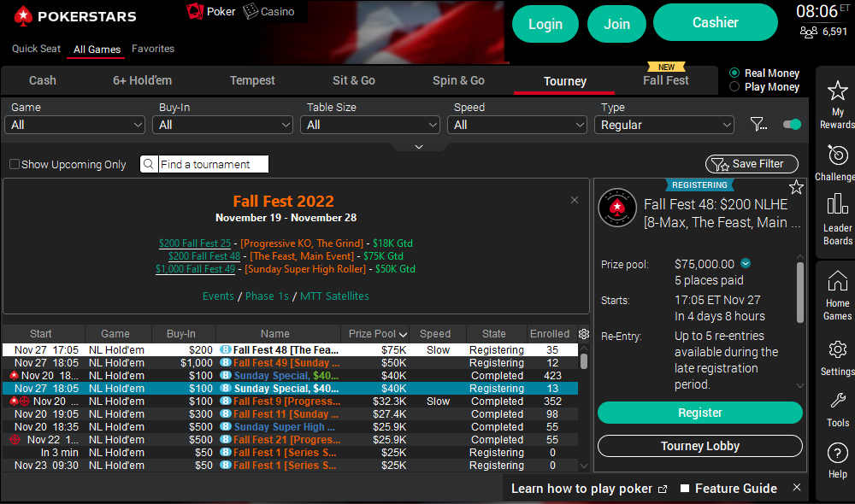
Task: Sort by the Prize Pool column
Action: [377, 334]
